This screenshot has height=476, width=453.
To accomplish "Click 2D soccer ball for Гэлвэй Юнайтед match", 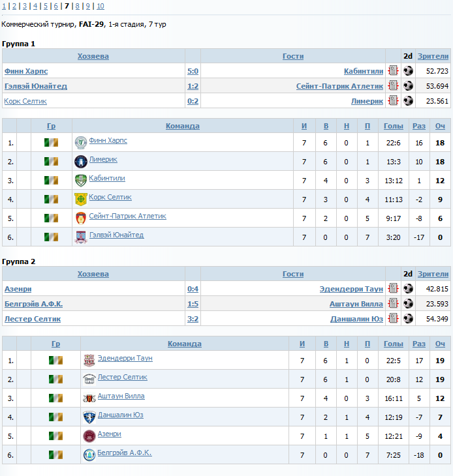I will (408, 86).
